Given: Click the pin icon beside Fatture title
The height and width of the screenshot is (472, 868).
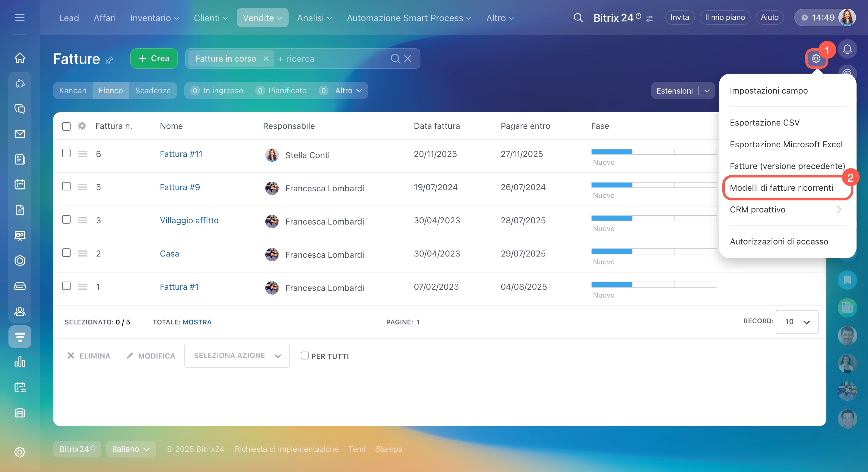Looking at the screenshot, I should (x=109, y=60).
